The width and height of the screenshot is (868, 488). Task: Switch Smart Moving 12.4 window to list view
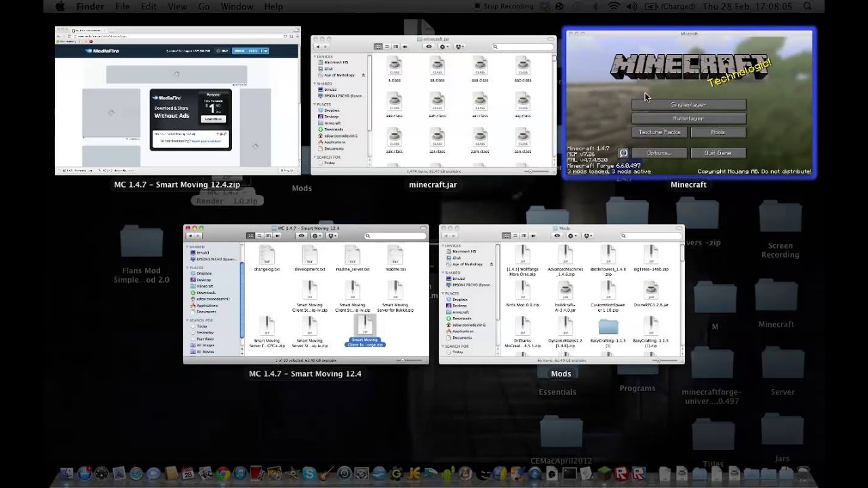click(x=260, y=236)
